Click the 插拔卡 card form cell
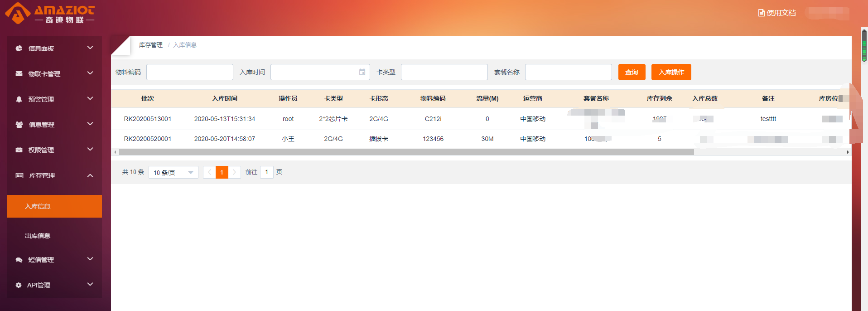Screen dimensions: 868x311 [379, 139]
